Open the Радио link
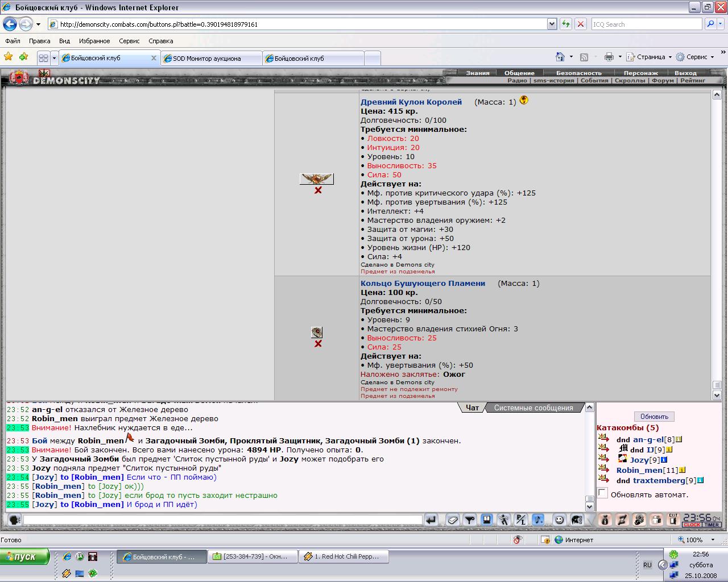The width and height of the screenshot is (728, 582). pos(517,81)
